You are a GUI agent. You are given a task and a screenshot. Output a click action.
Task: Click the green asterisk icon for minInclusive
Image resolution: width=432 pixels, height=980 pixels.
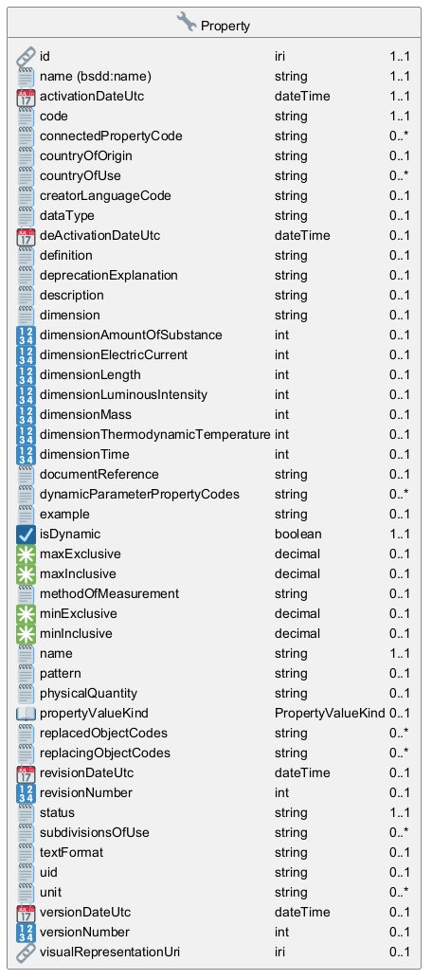[25, 634]
